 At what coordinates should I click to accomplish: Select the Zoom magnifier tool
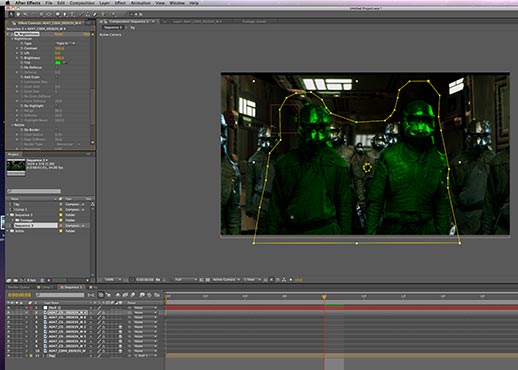pyautogui.click(x=25, y=14)
